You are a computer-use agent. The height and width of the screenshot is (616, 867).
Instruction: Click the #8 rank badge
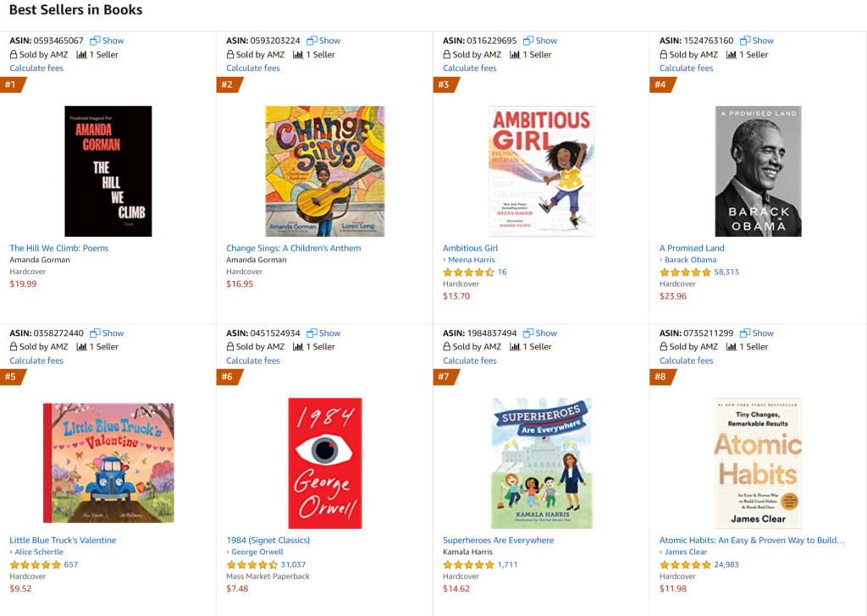coord(660,377)
